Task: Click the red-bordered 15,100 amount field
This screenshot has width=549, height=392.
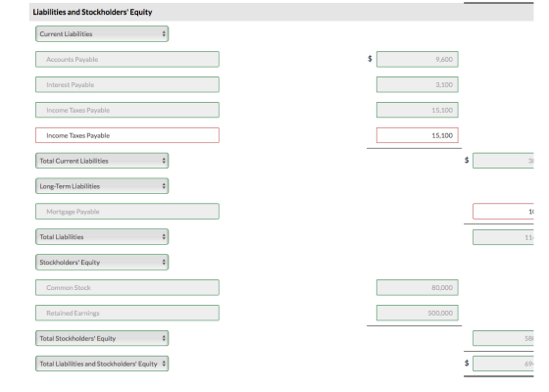Action: click(418, 135)
